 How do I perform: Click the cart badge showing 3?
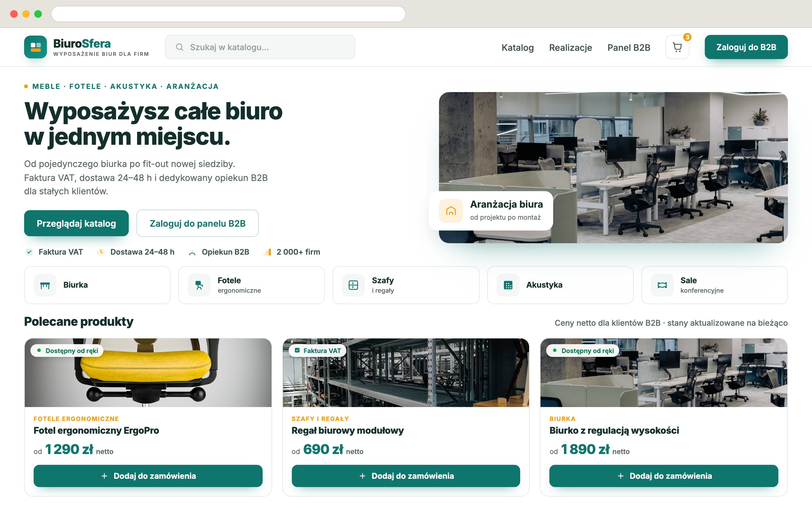tap(687, 37)
